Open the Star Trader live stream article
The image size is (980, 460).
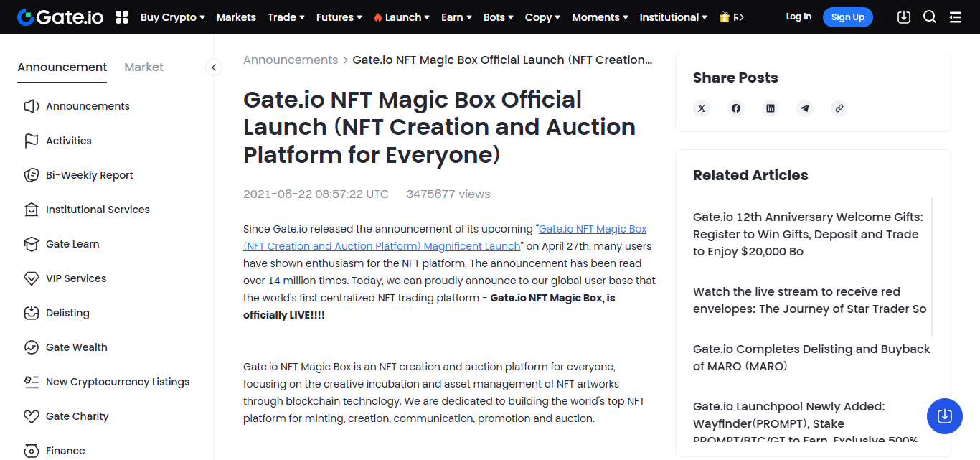[810, 300]
